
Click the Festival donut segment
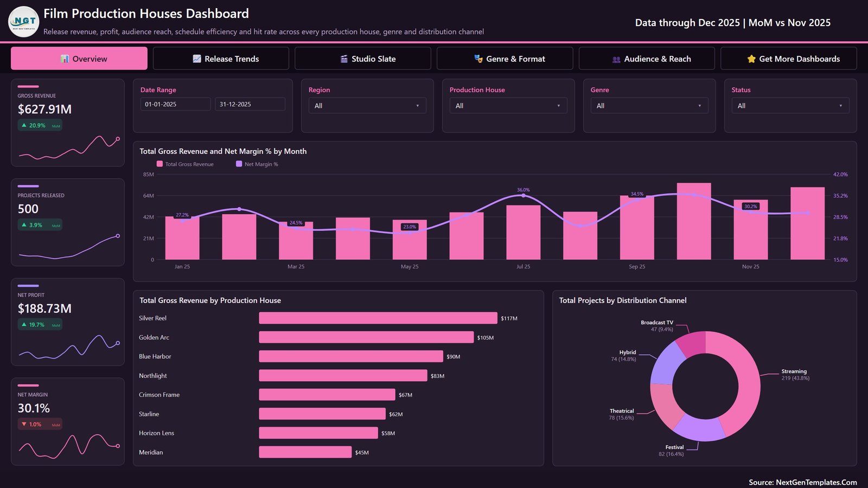pyautogui.click(x=700, y=429)
